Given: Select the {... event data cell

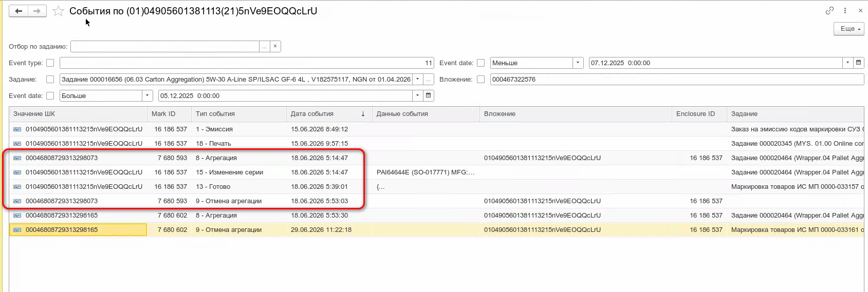Looking at the screenshot, I should coord(426,187).
